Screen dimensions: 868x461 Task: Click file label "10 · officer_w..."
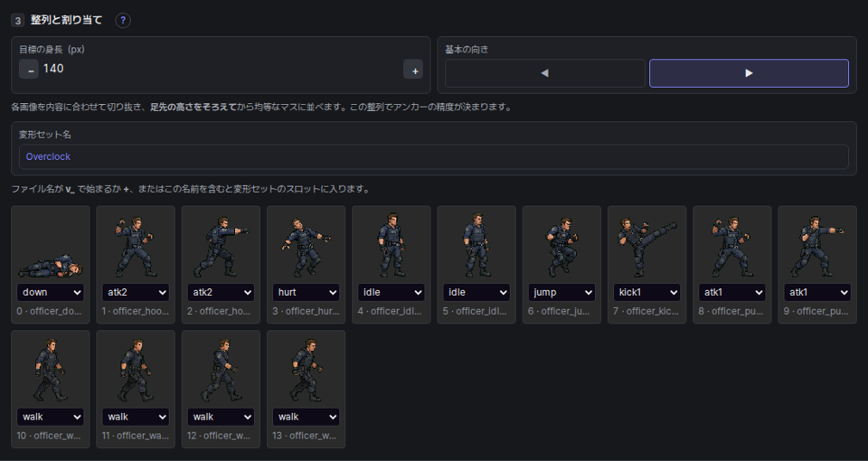[x=48, y=436]
